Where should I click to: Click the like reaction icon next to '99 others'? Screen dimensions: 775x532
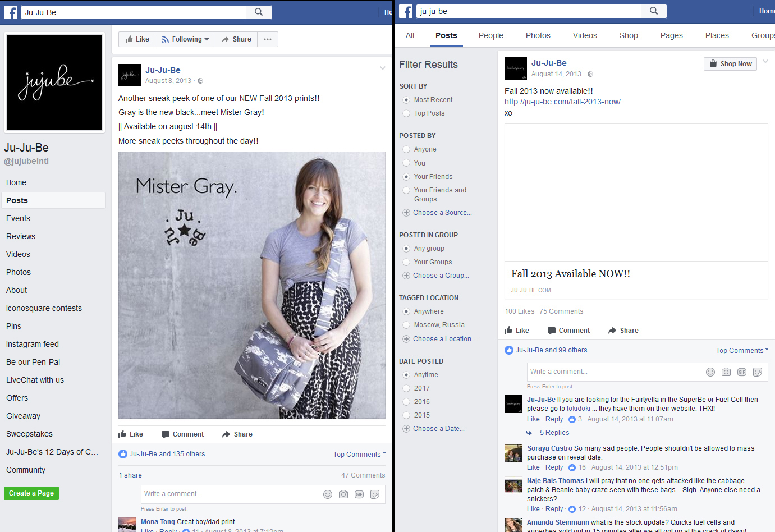click(x=509, y=350)
